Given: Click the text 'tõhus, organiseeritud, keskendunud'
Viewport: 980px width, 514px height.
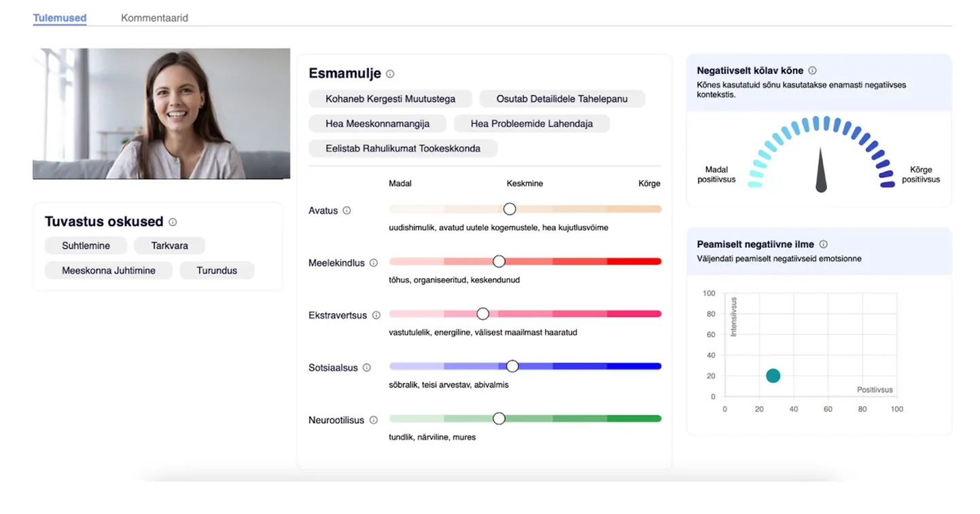Looking at the screenshot, I should coord(454,280).
